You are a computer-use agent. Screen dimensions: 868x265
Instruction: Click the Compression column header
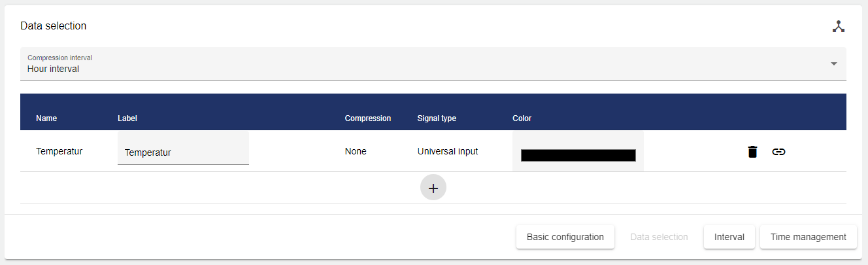click(367, 118)
